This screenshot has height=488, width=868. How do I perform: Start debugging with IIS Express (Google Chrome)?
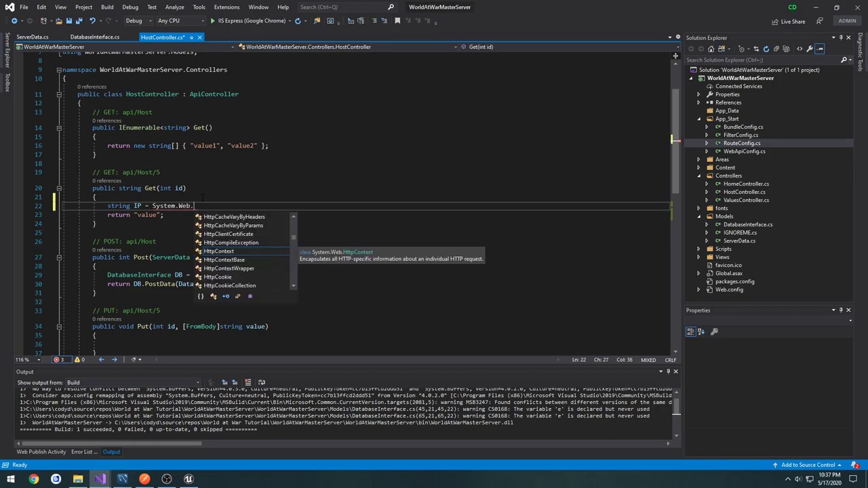(x=248, y=21)
